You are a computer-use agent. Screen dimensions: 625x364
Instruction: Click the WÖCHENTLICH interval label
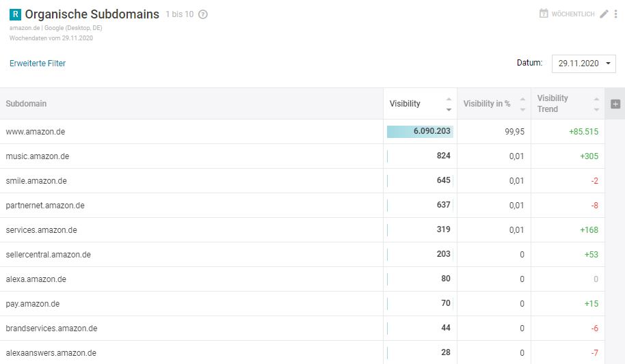pyautogui.click(x=573, y=14)
